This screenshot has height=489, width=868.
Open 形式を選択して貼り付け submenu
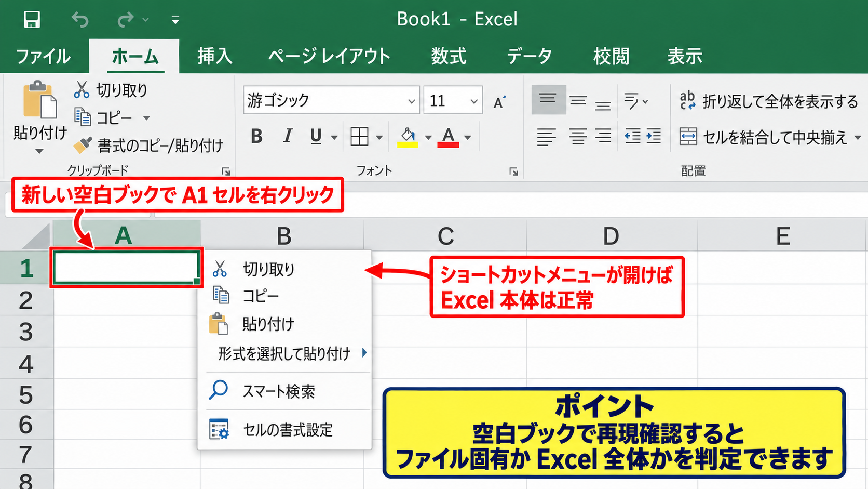(284, 354)
